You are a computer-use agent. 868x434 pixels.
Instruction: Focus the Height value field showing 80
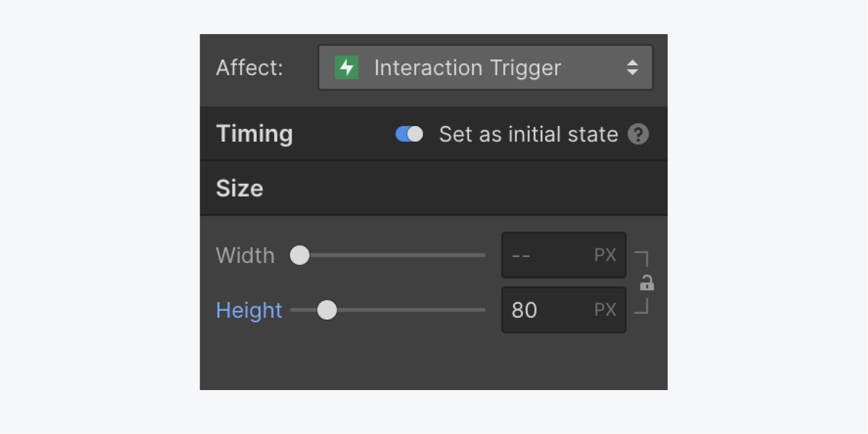[544, 310]
